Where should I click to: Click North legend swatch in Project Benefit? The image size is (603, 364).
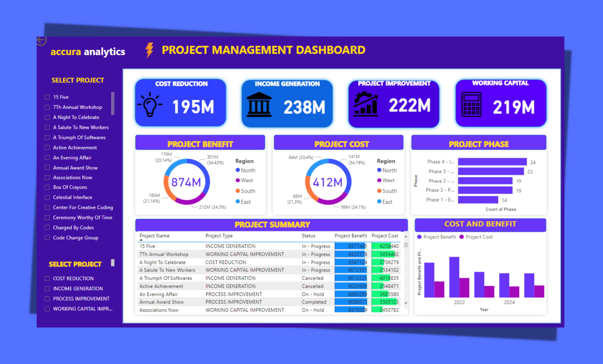point(238,170)
